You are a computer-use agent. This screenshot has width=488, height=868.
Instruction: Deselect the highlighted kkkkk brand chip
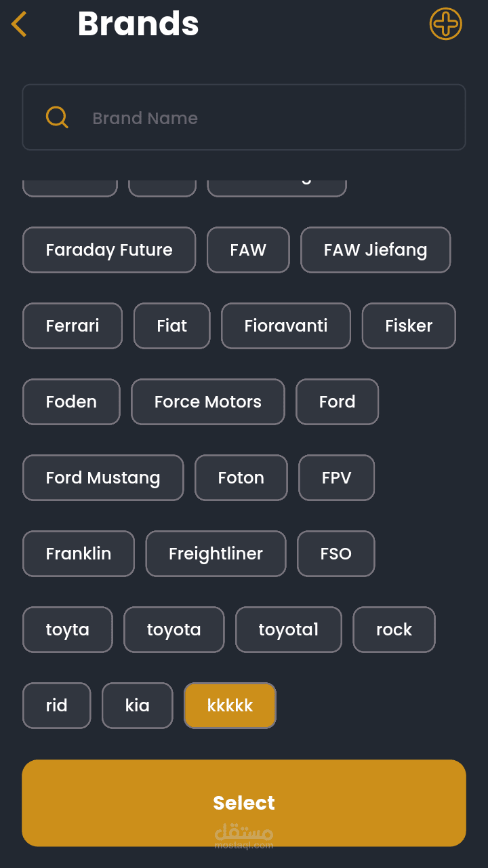point(230,705)
